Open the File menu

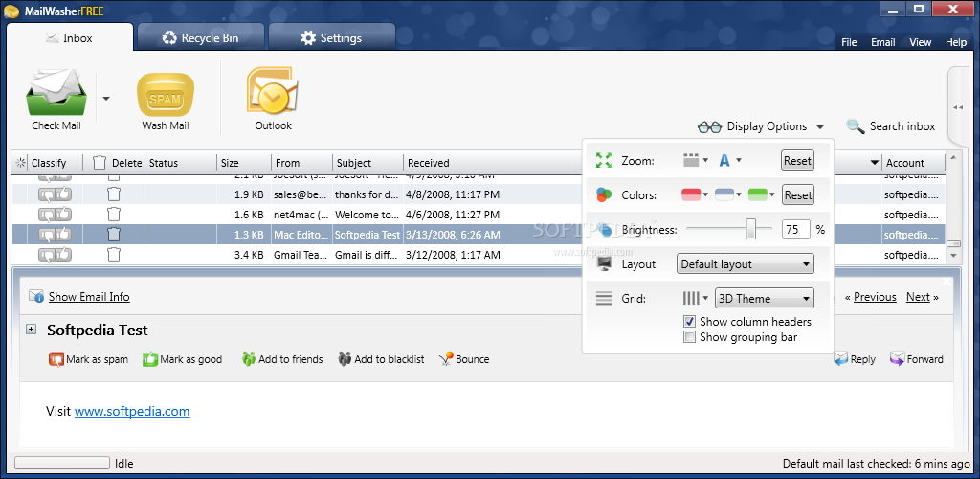(x=849, y=42)
